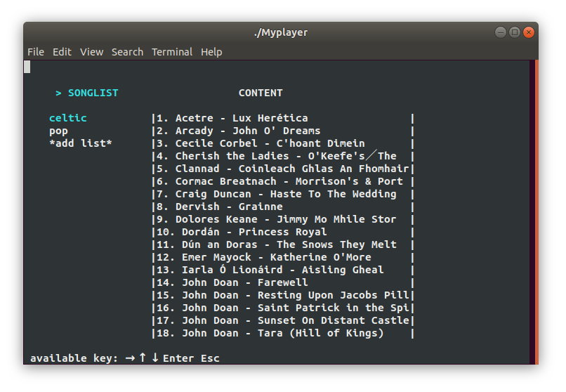The image size is (566, 392).
Task: Select song John Doan - Farewell
Action: tap(232, 282)
